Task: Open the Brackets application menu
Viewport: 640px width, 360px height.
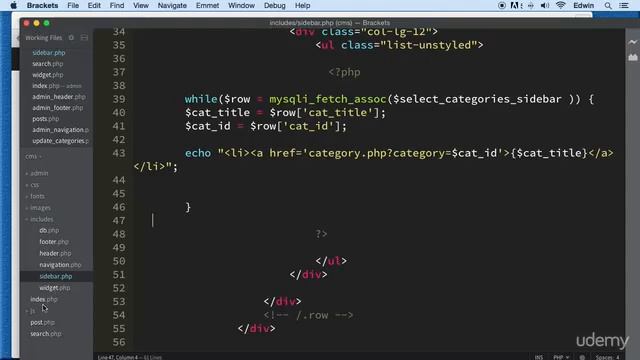Action: 42,6
